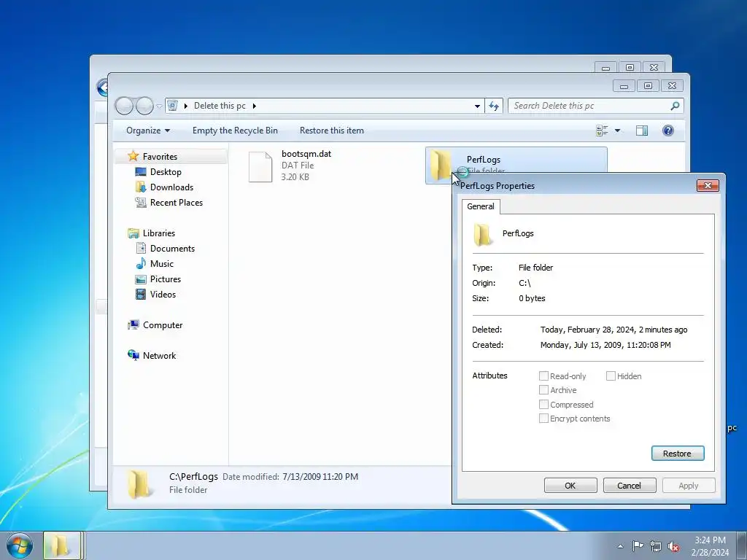Open the Action Center flag icon

(637, 546)
